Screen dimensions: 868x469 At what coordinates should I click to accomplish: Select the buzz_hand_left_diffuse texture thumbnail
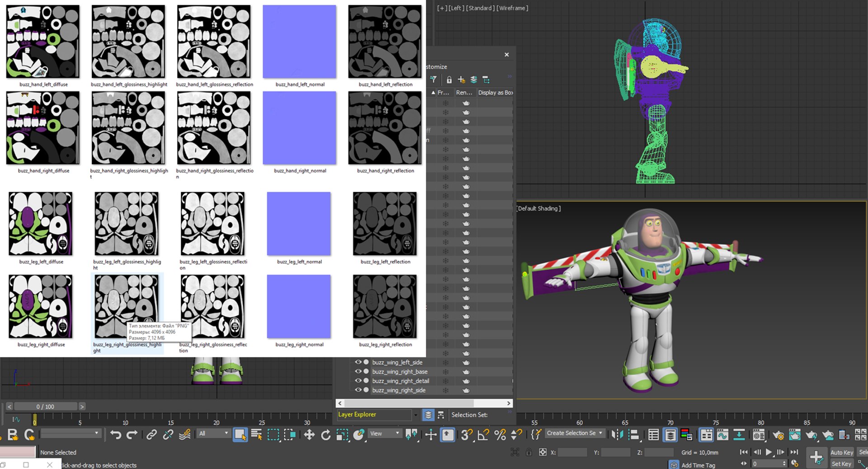(43, 41)
